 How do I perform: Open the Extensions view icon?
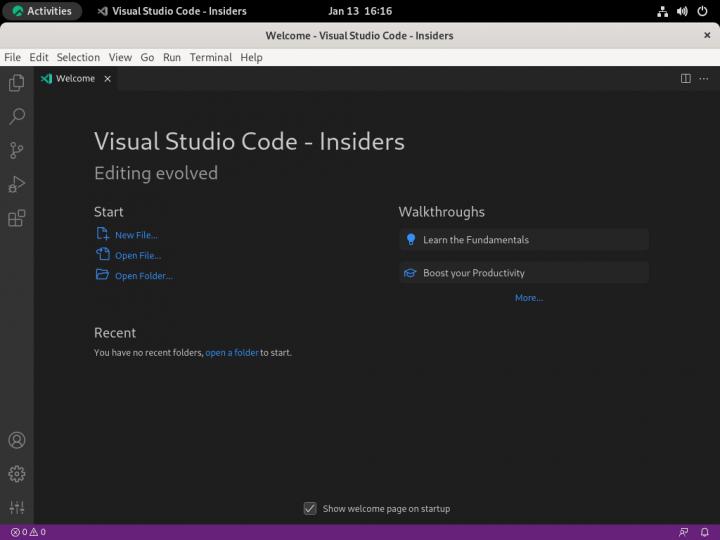click(x=17, y=218)
